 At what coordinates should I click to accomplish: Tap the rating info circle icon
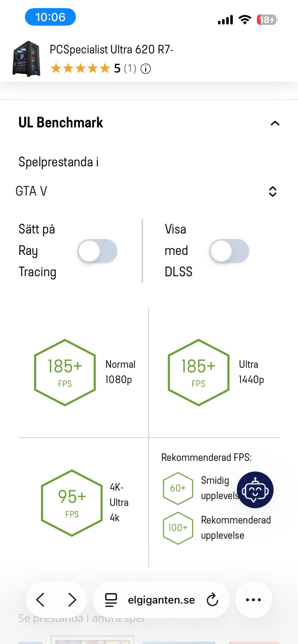[146, 68]
